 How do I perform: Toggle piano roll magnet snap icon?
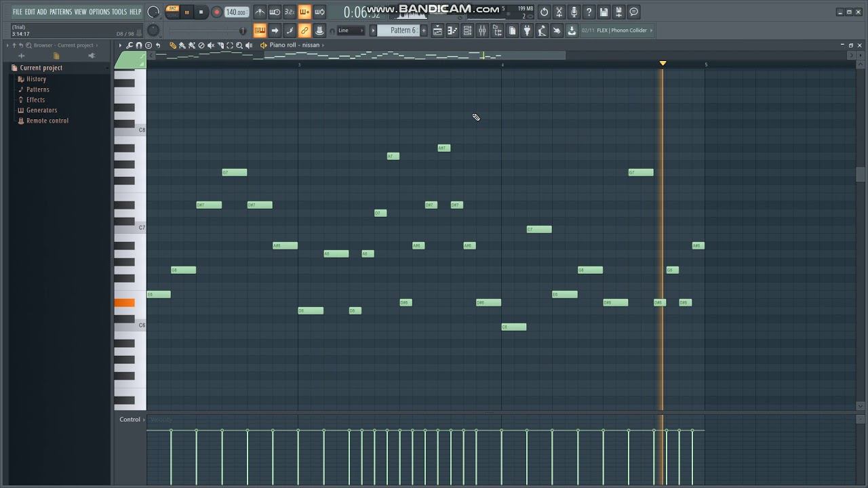click(x=138, y=45)
